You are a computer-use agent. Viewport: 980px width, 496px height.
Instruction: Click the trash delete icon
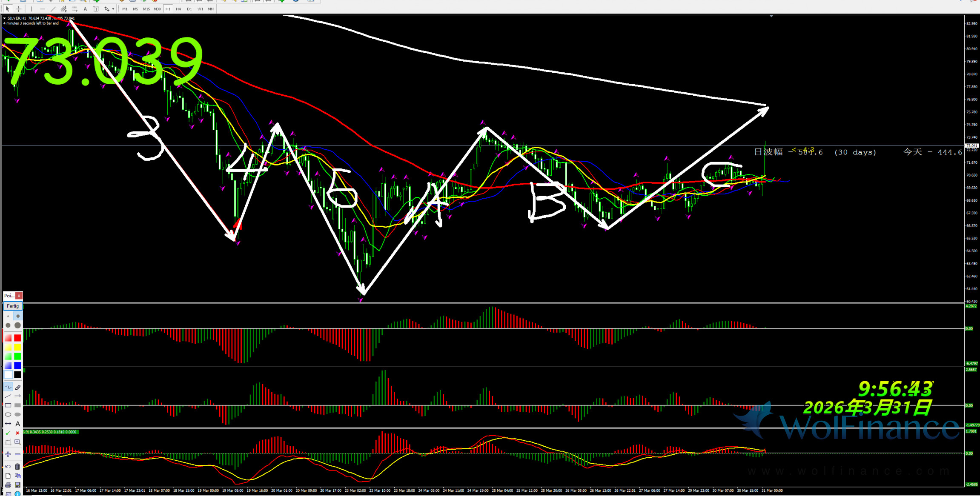(x=17, y=467)
